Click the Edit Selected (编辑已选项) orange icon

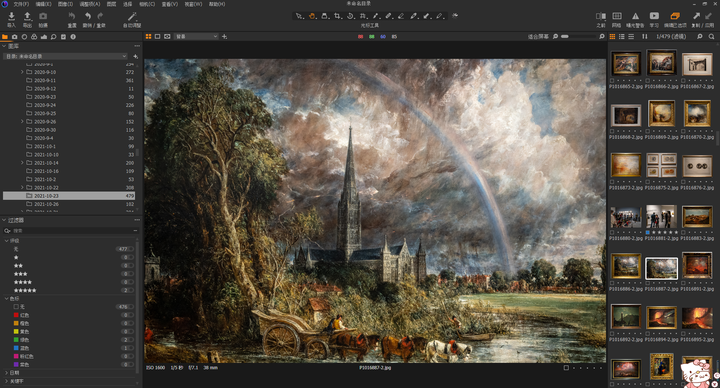click(675, 16)
